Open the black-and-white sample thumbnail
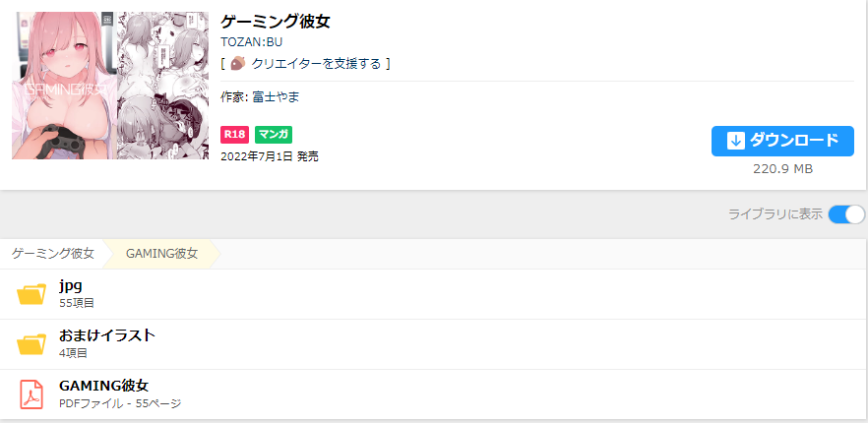Screen dimensions: 868x423 (162, 86)
